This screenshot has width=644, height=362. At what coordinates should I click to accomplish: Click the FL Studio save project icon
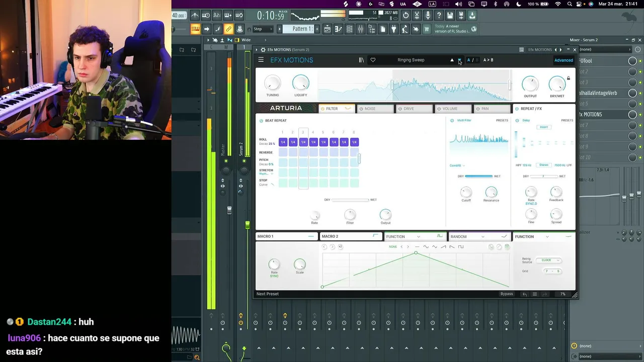pyautogui.click(x=450, y=16)
